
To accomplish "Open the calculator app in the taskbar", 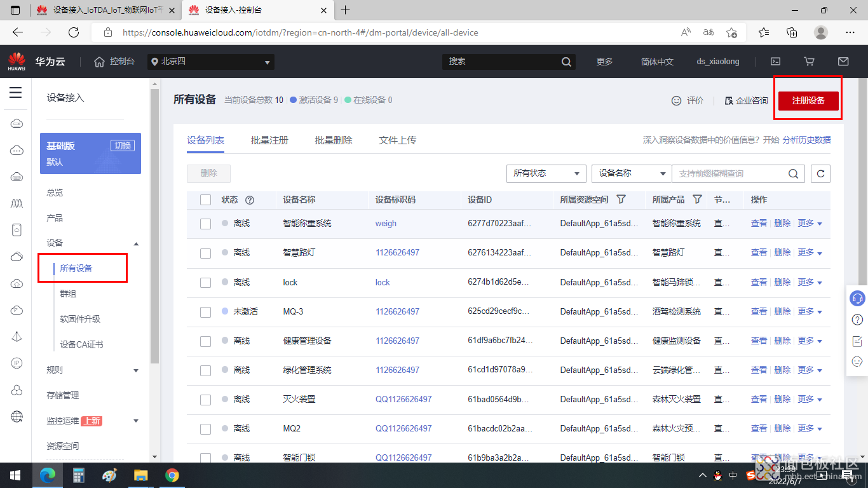I will [x=79, y=475].
